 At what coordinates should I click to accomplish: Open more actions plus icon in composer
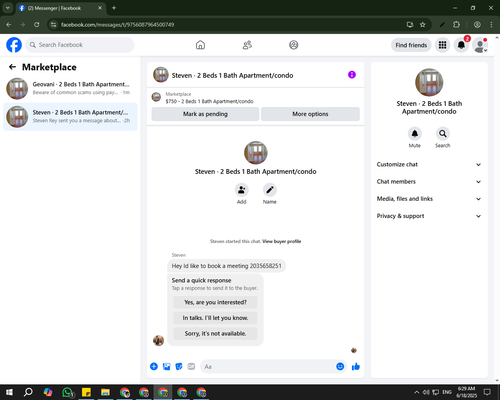(x=154, y=367)
